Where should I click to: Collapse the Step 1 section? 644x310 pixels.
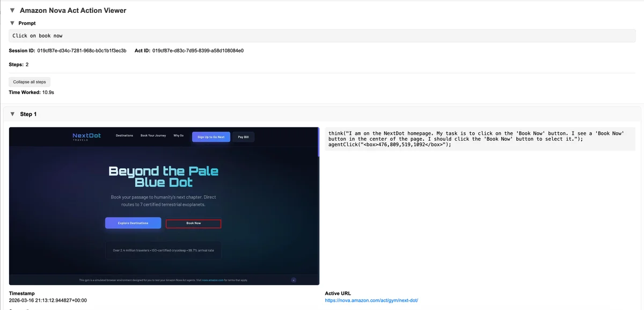click(x=12, y=114)
